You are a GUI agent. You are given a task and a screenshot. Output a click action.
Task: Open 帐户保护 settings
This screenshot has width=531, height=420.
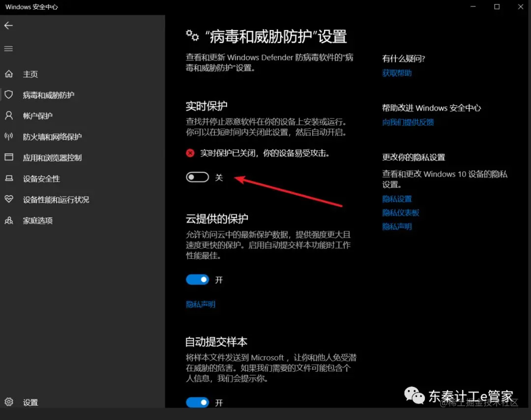tap(36, 116)
